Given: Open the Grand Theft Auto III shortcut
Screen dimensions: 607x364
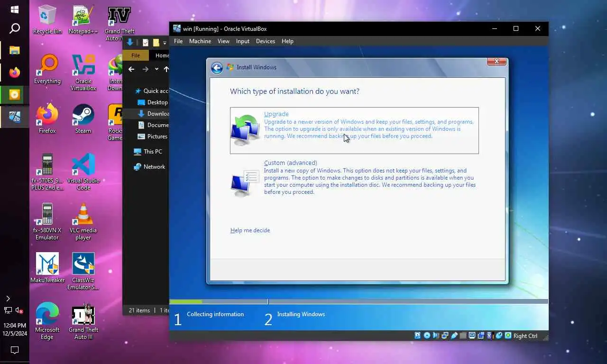Looking at the screenshot, I should 83,321.
